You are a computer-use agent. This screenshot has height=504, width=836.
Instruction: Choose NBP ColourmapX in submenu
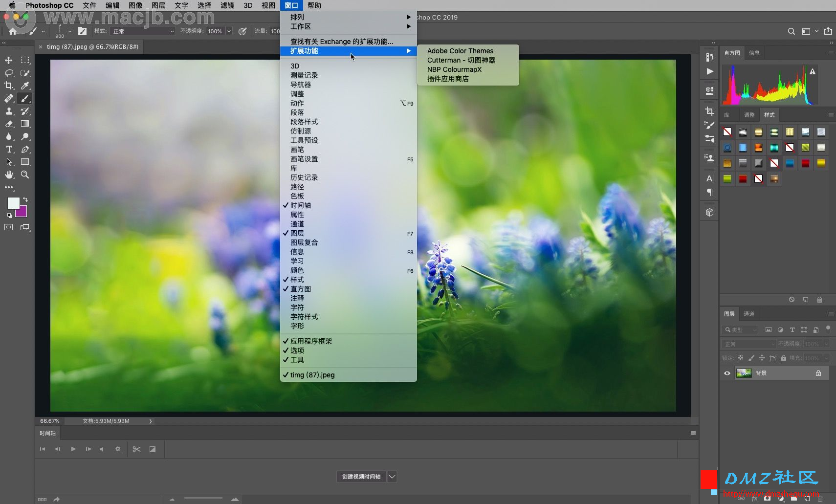click(468, 69)
